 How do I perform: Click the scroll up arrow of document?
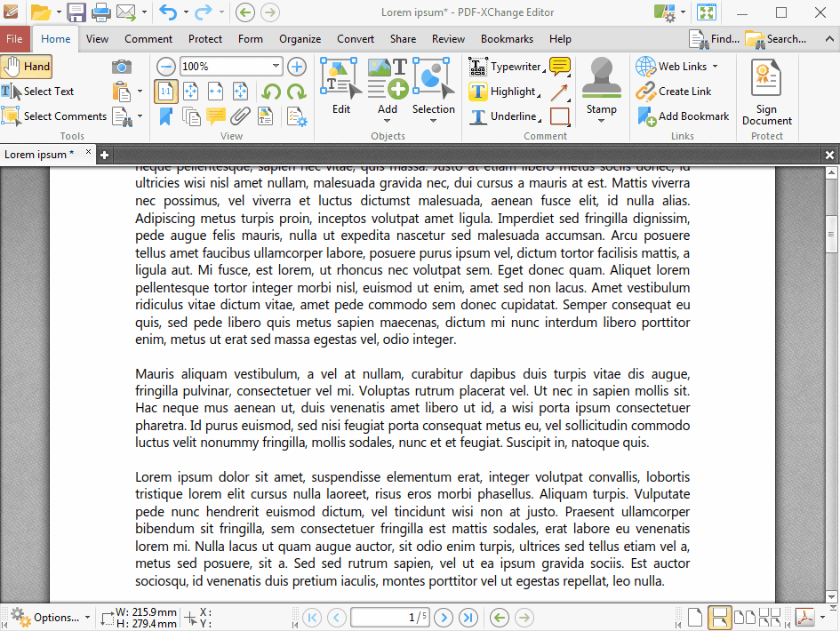click(x=831, y=172)
